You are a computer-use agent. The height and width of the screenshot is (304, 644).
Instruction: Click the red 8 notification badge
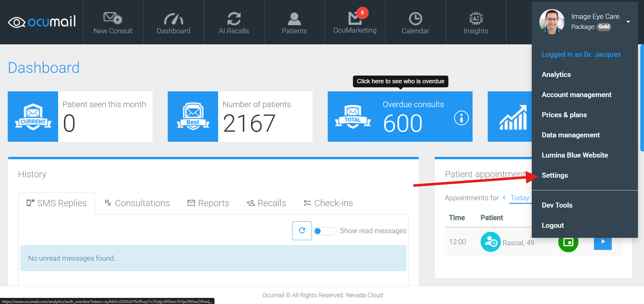point(362,13)
